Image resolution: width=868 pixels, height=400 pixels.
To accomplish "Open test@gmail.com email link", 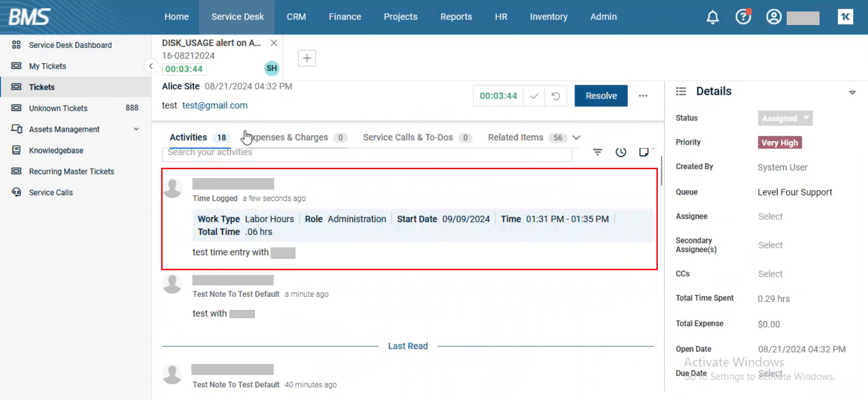I will [215, 105].
